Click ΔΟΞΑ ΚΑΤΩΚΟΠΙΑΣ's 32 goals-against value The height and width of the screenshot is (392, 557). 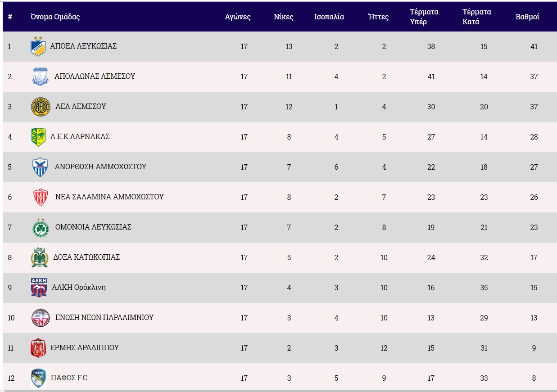[x=484, y=257]
